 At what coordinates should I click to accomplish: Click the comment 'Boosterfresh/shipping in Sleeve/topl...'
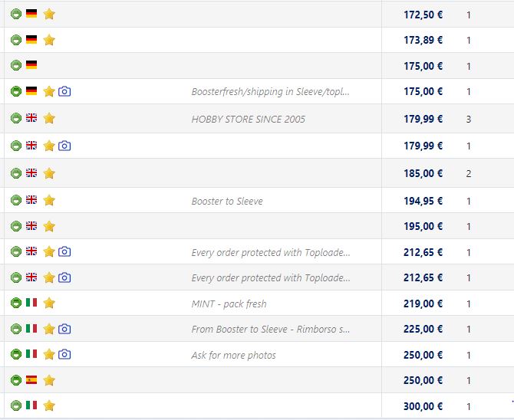[x=271, y=92]
